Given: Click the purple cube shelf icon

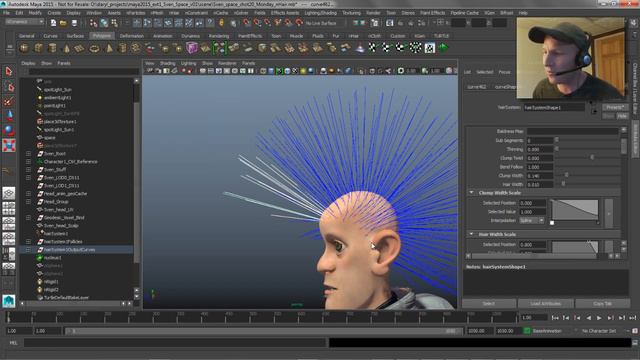Looking at the screenshot, I should (x=191, y=48).
